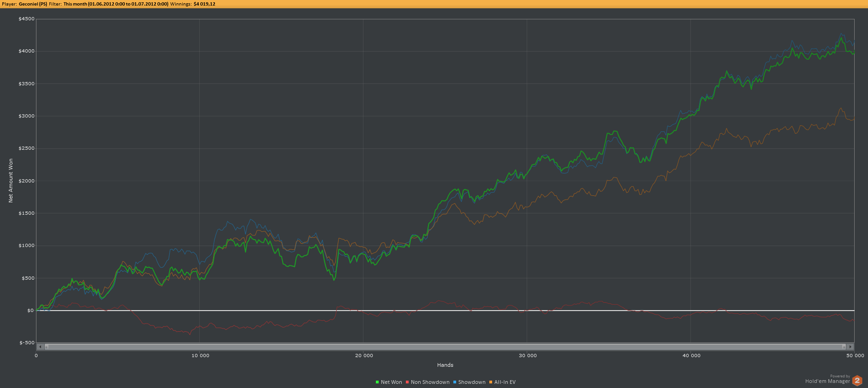Click the red Non Showdown legend marker

pos(407,382)
